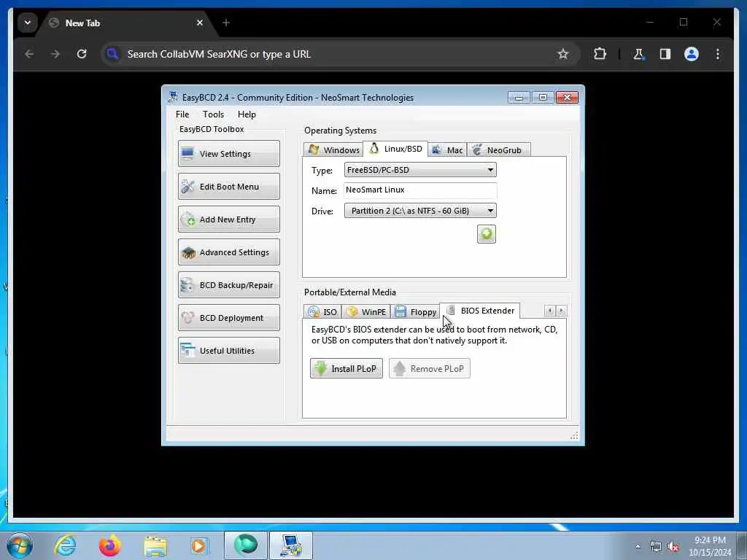This screenshot has width=747, height=560.
Task: Switch to EasyBCD in the taskbar
Action: click(x=291, y=545)
